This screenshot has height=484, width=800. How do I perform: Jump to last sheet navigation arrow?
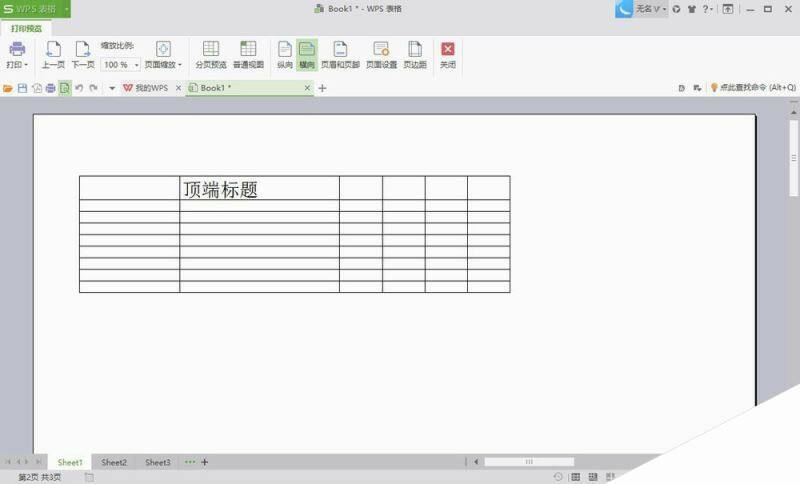coord(39,462)
